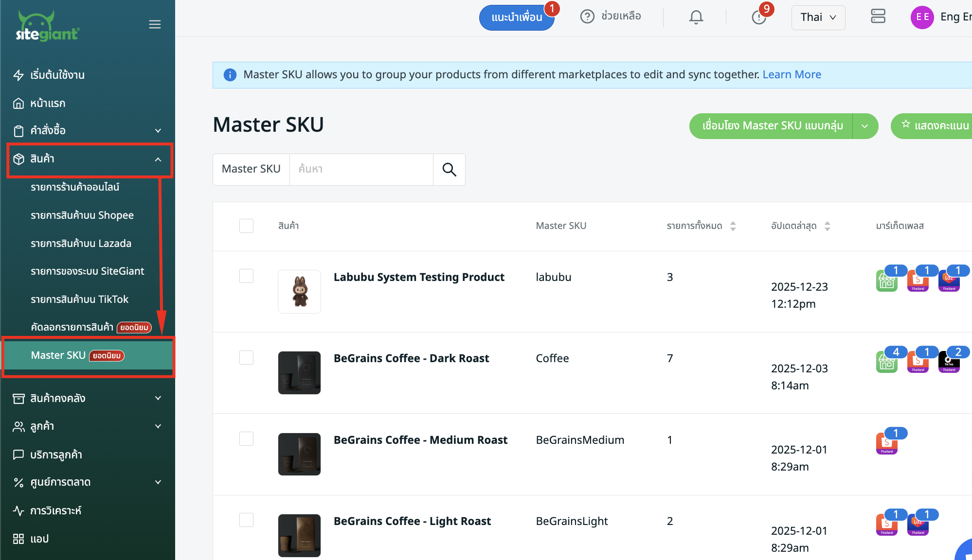
Task: Collapse the สินค้า sidebar section
Action: point(158,159)
